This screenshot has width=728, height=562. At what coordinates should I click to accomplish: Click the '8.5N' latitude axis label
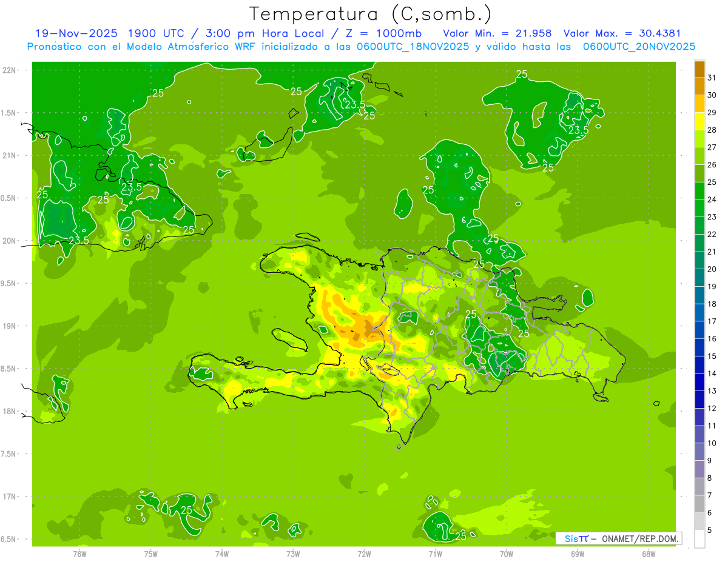click(x=8, y=369)
